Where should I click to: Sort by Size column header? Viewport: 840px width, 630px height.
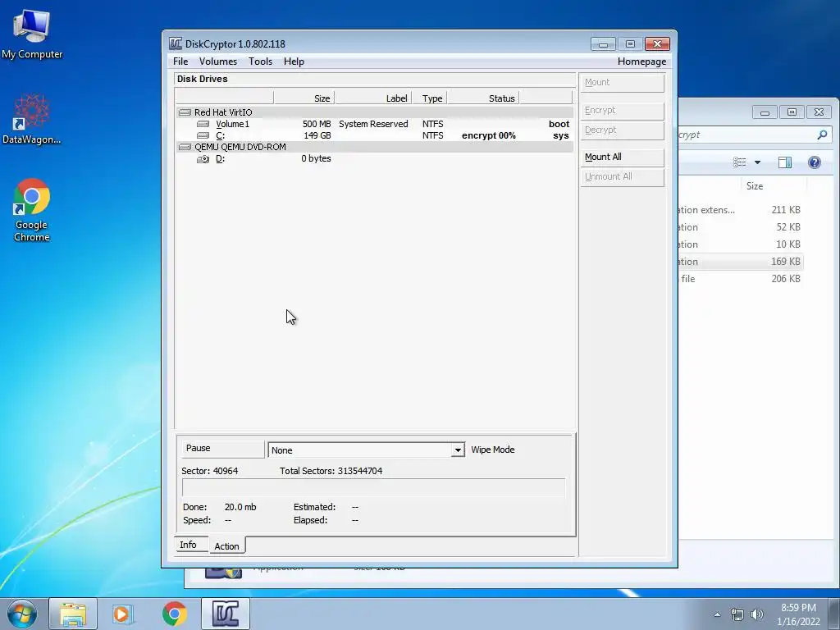coord(304,98)
